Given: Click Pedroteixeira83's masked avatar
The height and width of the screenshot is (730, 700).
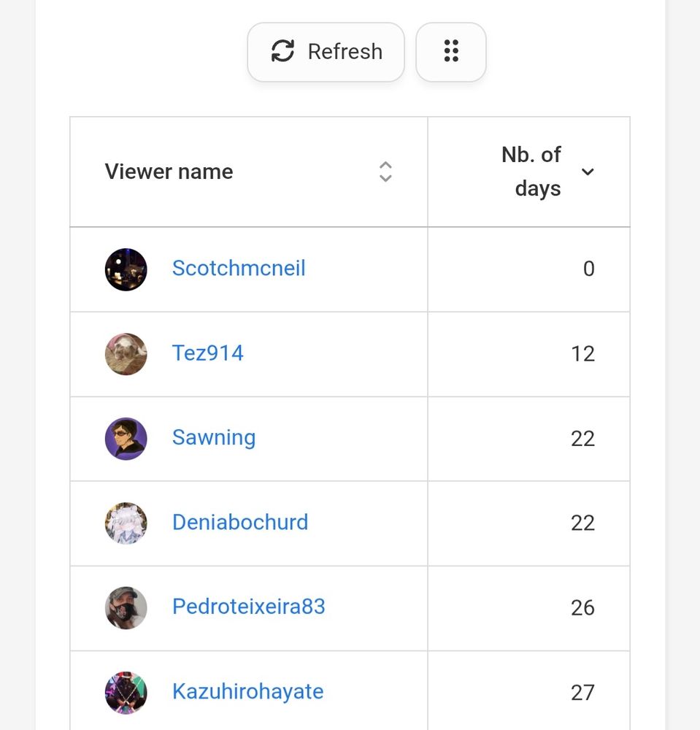Looking at the screenshot, I should tap(126, 607).
